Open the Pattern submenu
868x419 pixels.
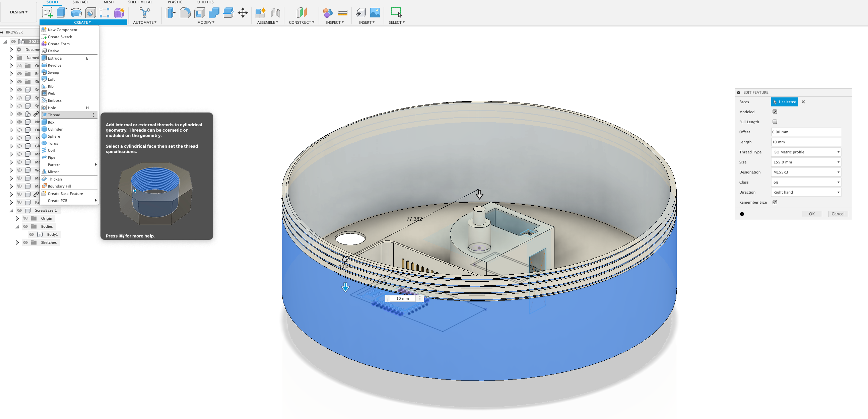tap(69, 165)
